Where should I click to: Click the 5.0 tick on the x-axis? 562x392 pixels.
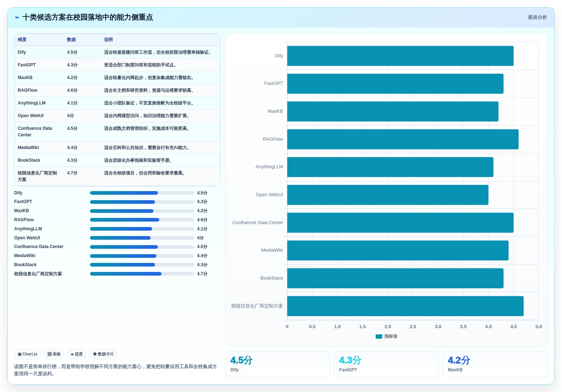coord(538,327)
